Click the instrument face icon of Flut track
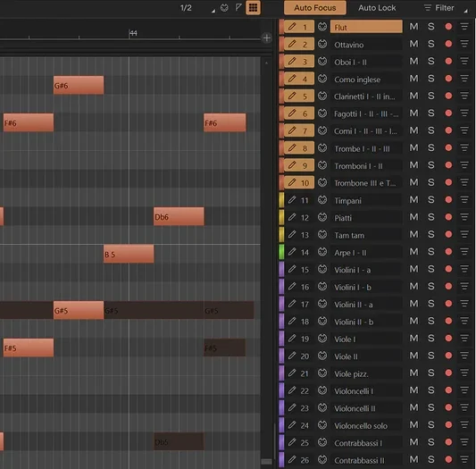 (322, 27)
